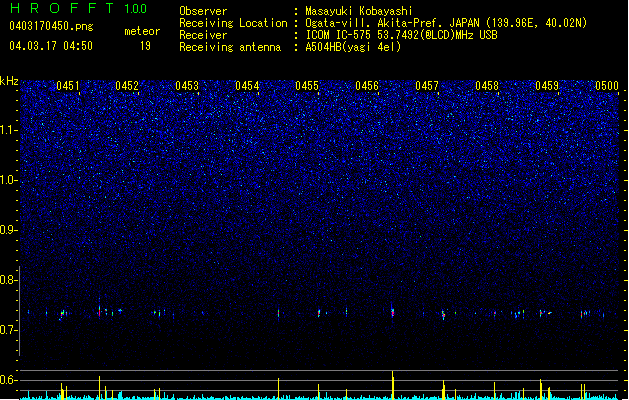Click the 0455 time marker
This screenshot has height=400, width=629.
pyautogui.click(x=307, y=86)
